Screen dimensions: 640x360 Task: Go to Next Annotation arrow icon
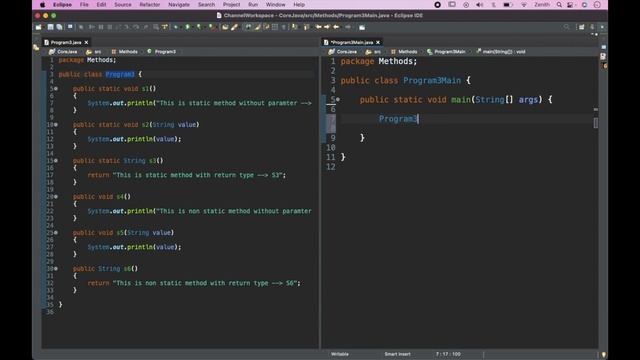tap(295, 27)
